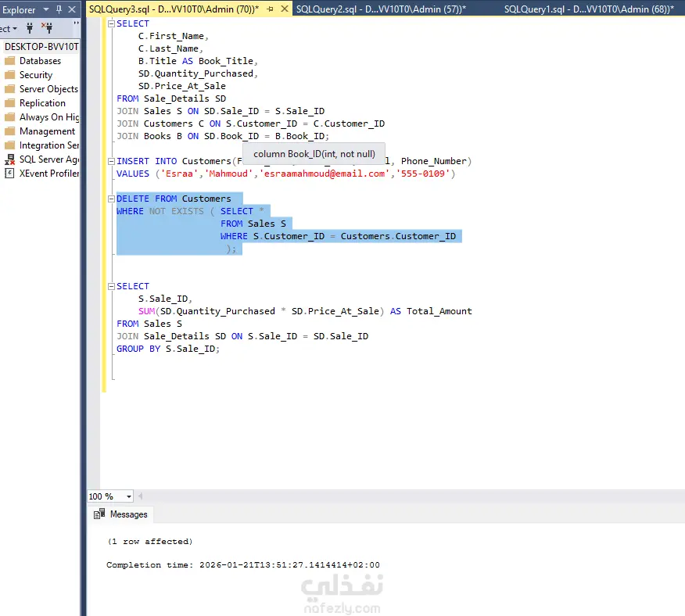The width and height of the screenshot is (685, 616).
Task: Click the Replication folder icon
Action: pos(9,103)
